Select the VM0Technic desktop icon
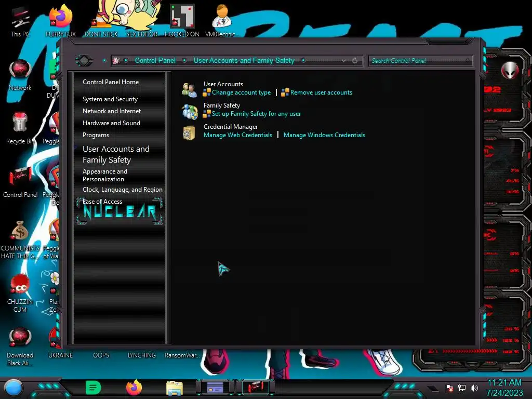Viewport: 532px width, 399px height. coord(222,21)
